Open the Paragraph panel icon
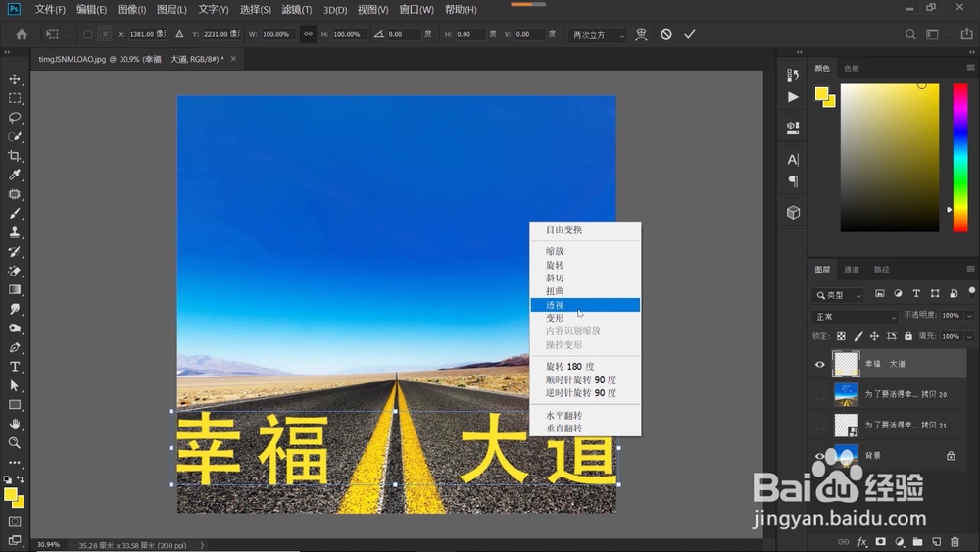Viewport: 980px width, 552px height. [x=793, y=181]
